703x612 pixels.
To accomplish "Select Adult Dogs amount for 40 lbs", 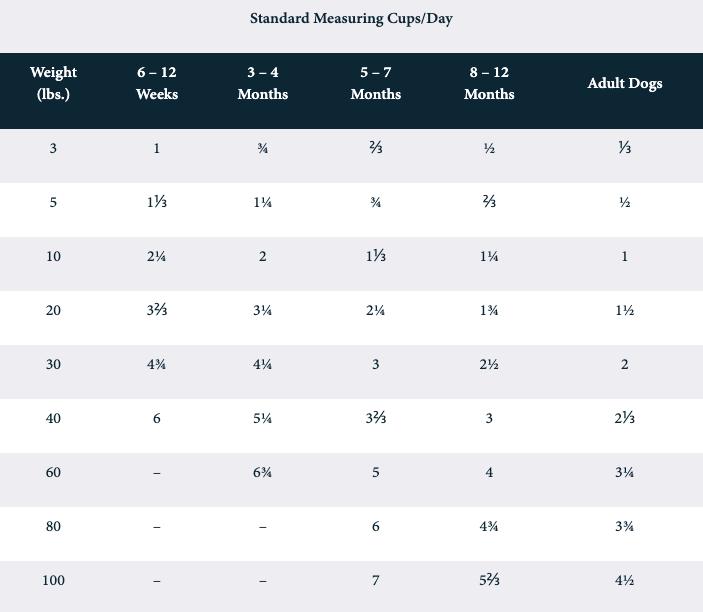I will pos(625,418).
